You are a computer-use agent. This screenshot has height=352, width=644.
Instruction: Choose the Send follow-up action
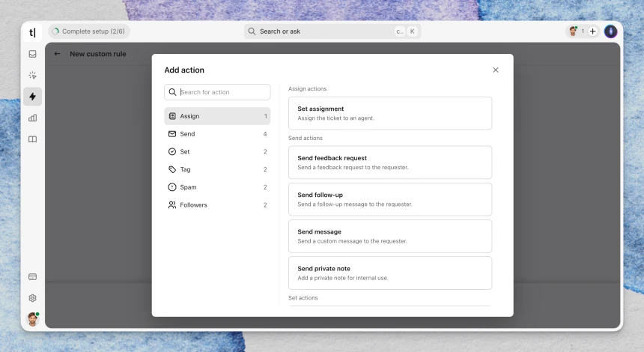click(390, 199)
